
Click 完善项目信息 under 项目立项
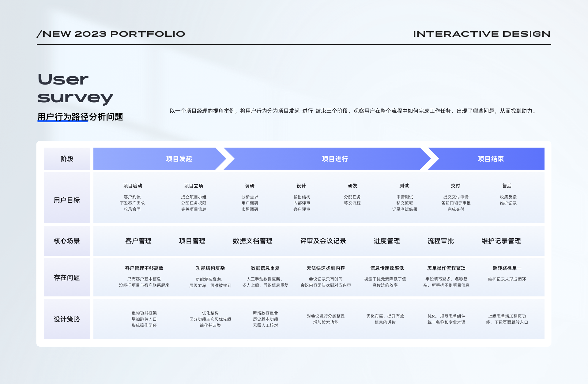coord(194,209)
